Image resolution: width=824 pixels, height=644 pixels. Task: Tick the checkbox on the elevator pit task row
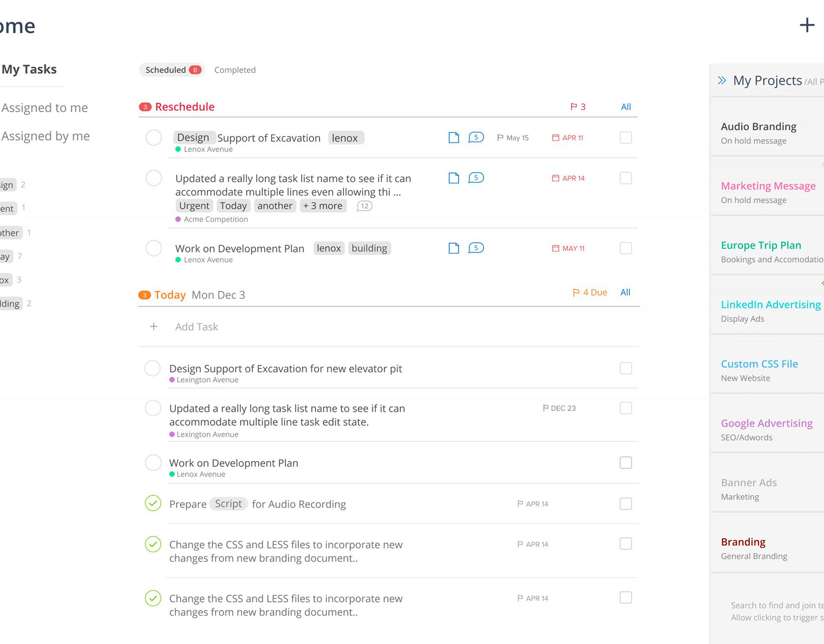click(x=626, y=368)
